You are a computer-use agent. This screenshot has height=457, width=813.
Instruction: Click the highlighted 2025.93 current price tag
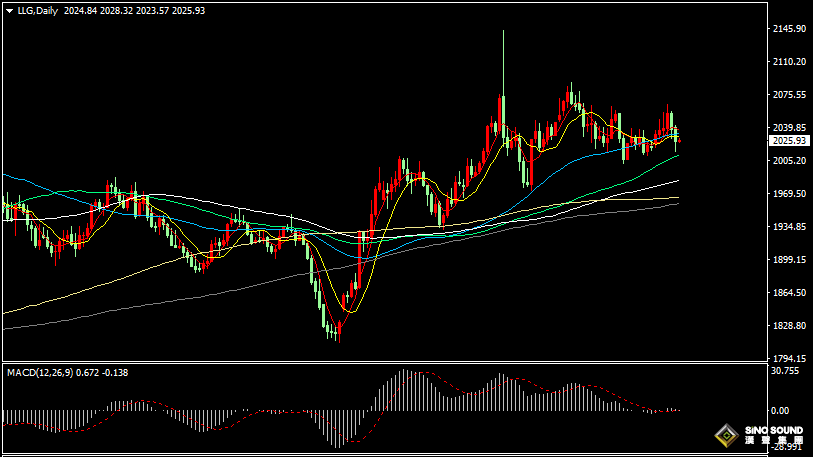(789, 141)
